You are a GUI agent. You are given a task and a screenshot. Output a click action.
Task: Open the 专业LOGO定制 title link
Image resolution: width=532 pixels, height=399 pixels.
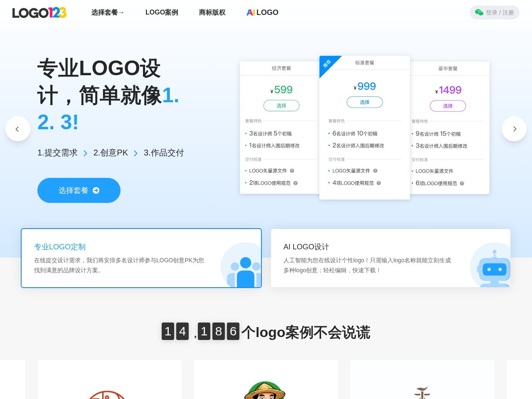pos(60,247)
